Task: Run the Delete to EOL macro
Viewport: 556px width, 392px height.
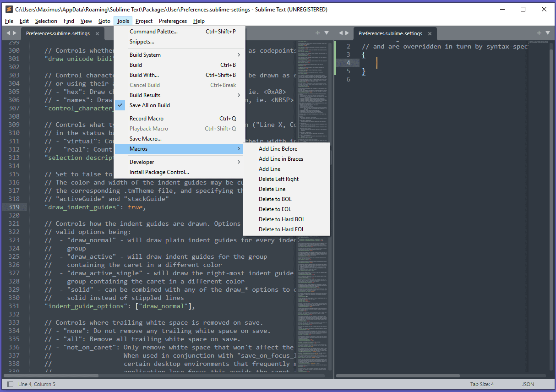Action: 286,209
